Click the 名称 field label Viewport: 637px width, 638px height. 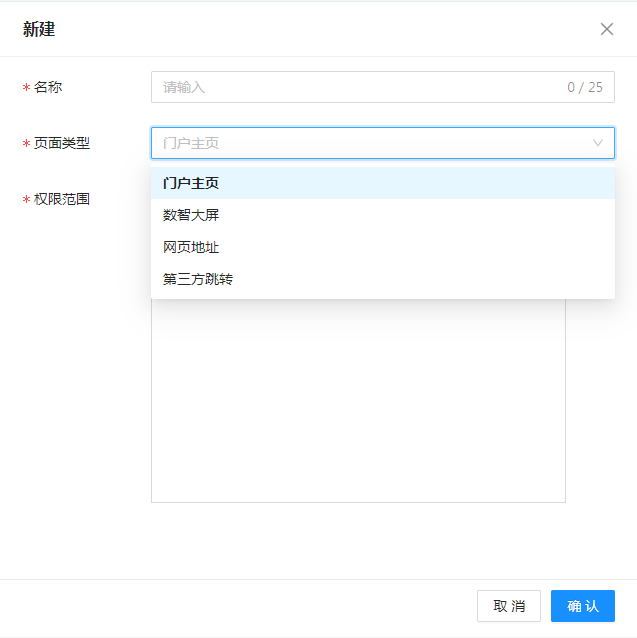click(x=48, y=87)
